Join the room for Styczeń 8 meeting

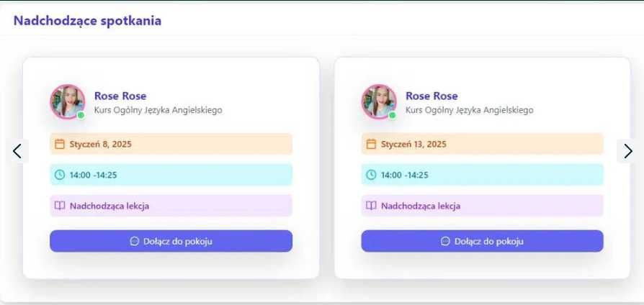pos(171,241)
